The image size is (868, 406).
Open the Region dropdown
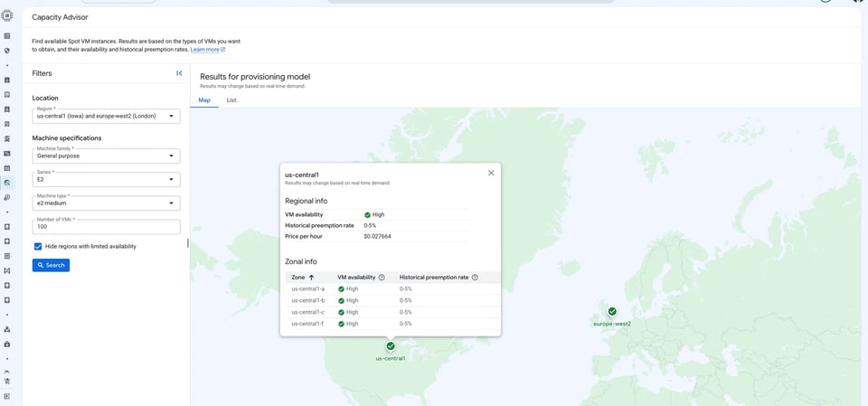tap(107, 116)
